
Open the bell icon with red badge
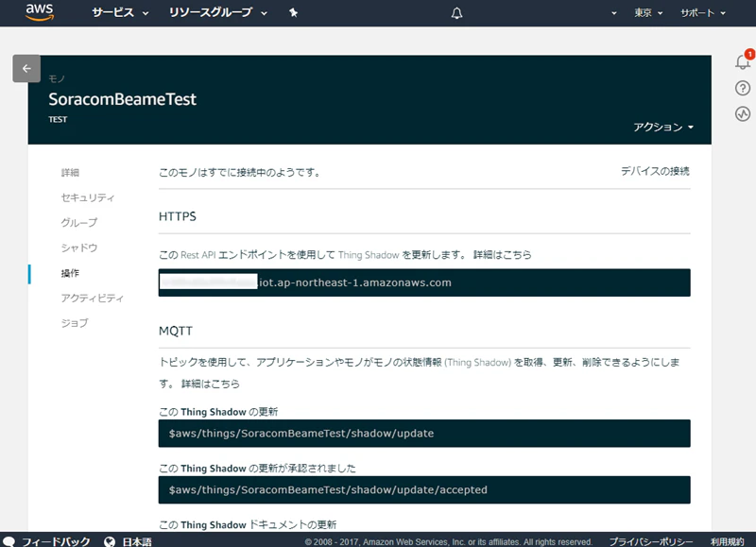tap(743, 61)
